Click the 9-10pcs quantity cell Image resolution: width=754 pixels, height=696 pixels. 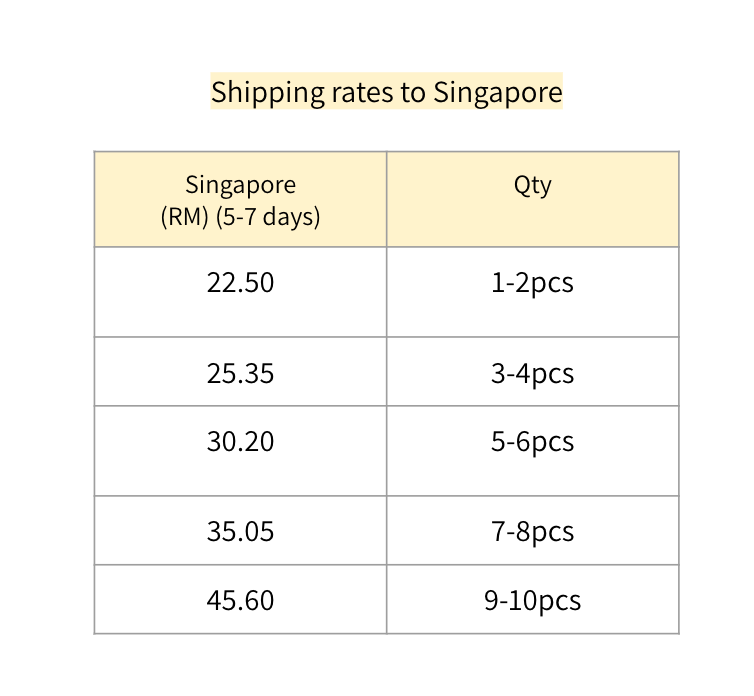pos(532,600)
